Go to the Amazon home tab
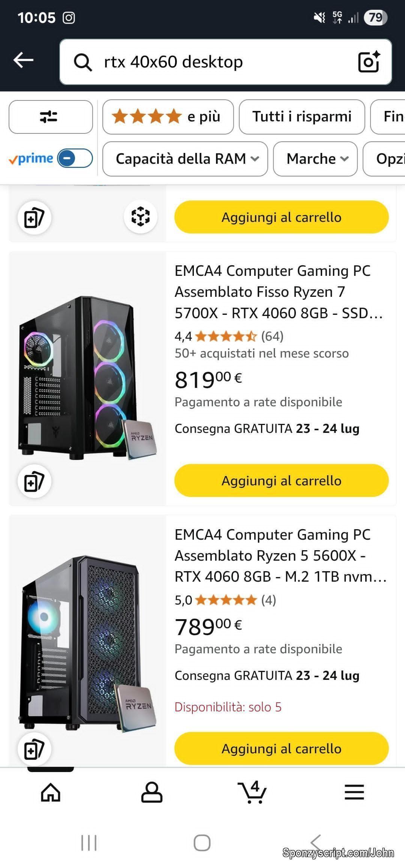This screenshot has height=868, width=405. pos(51,792)
